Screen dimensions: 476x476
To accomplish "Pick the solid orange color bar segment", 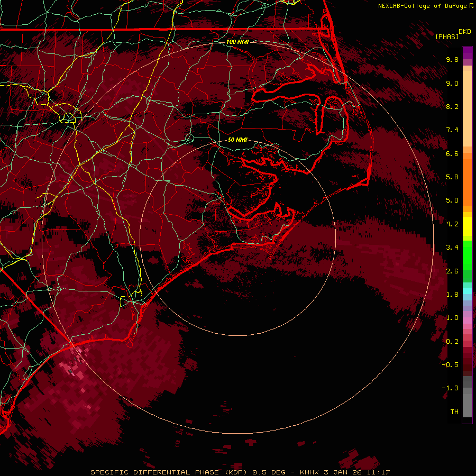I will [x=467, y=182].
